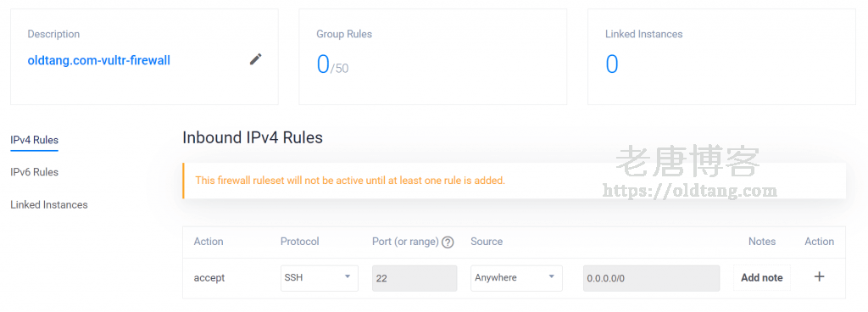The height and width of the screenshot is (312, 868).
Task: Switch to IPv6 Rules tab
Action: [x=34, y=172]
